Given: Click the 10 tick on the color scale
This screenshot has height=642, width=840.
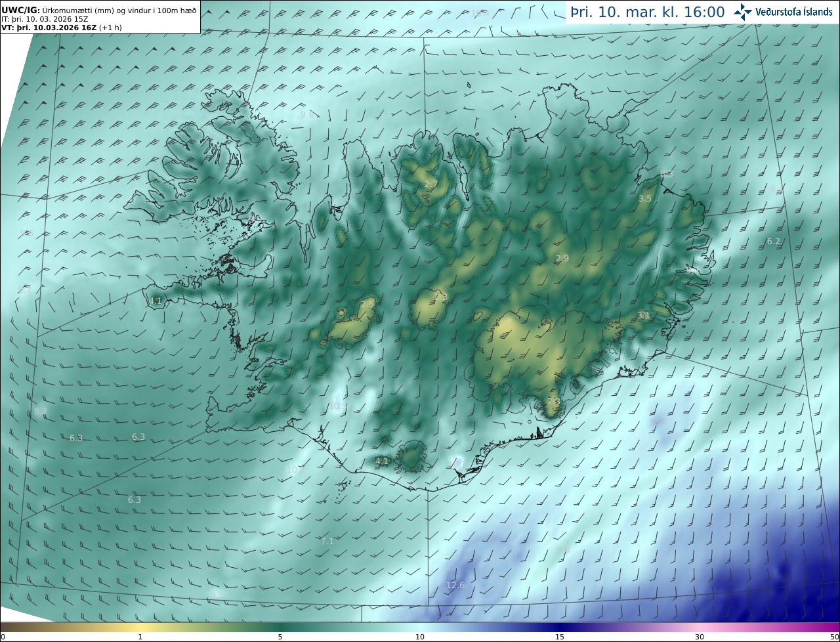Looking at the screenshot, I should (420, 637).
